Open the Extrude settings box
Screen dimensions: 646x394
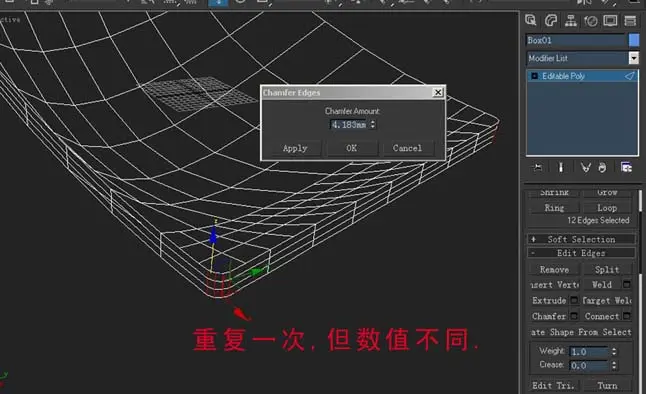[x=574, y=300]
